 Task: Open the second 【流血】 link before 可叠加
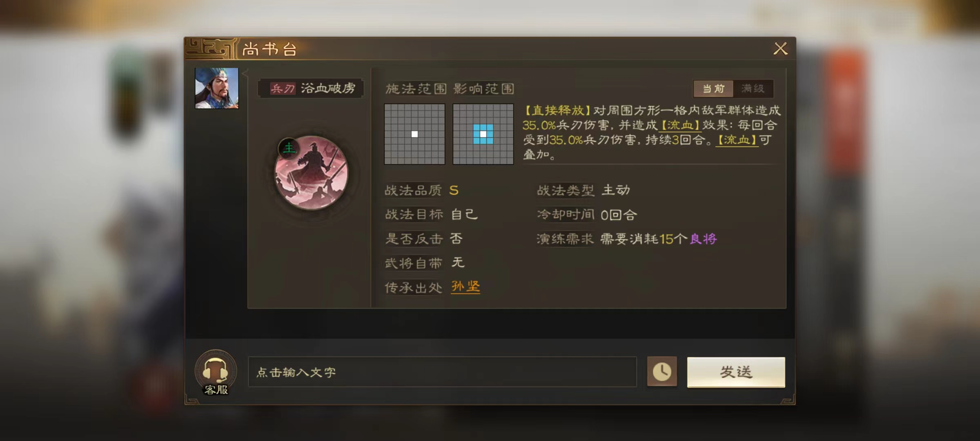pos(737,140)
